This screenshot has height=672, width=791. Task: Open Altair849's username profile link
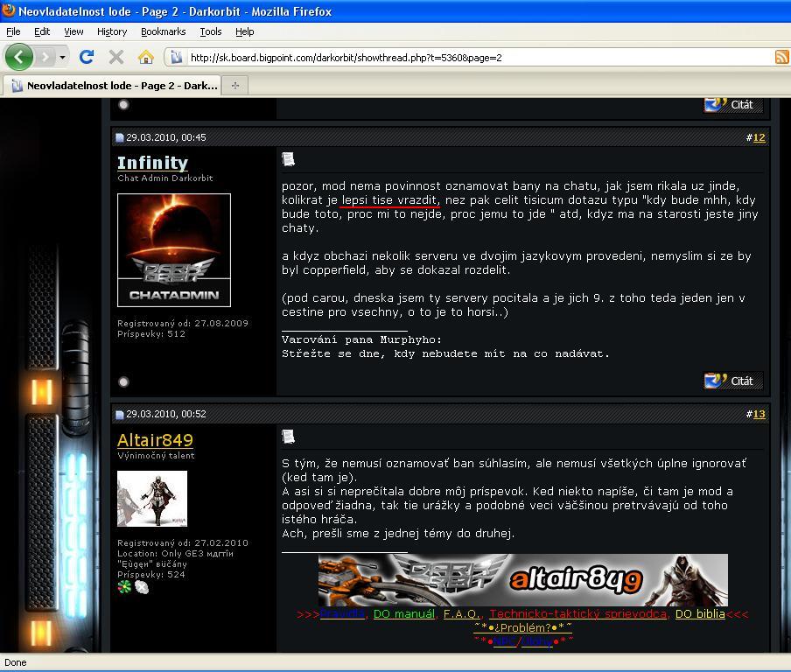point(155,440)
